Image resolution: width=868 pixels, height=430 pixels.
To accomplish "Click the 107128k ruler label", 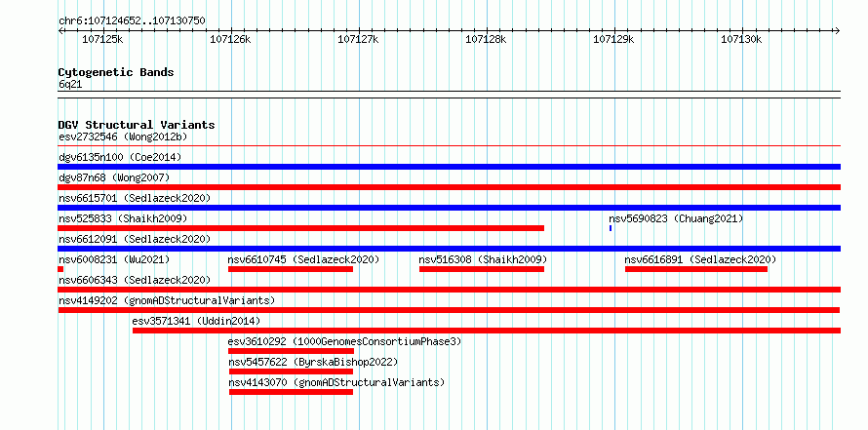I will (486, 39).
